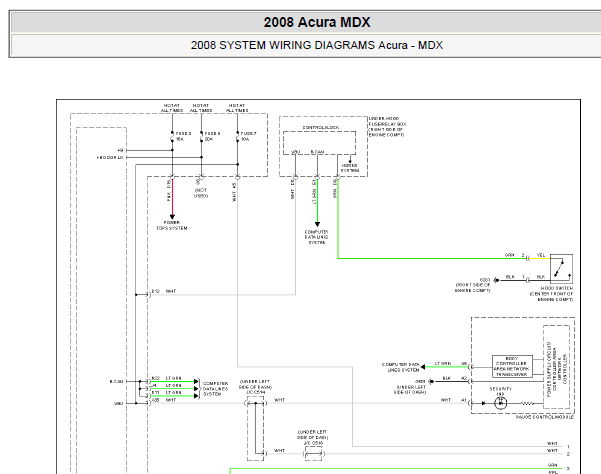Click the '(NOT USED)' label
Screen dimensions: 601x474
click(201, 193)
